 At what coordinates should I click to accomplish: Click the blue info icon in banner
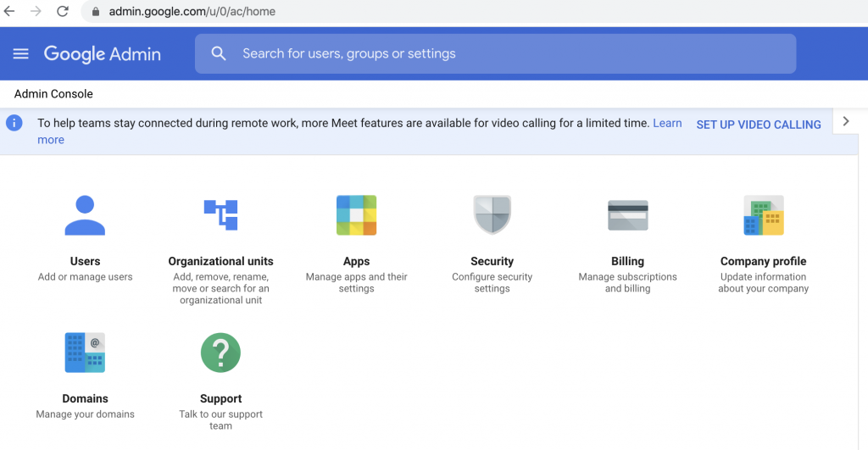(x=14, y=123)
